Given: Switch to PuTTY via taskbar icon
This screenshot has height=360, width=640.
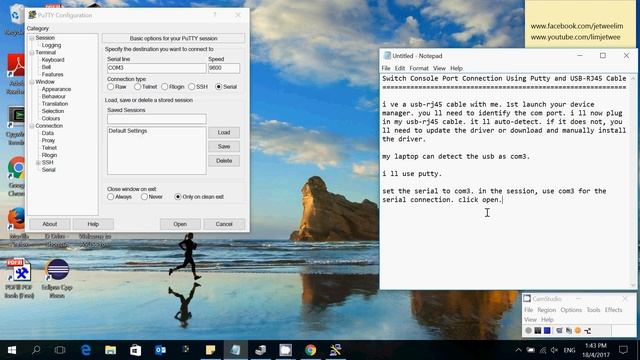Looking at the screenshot, I should point(336,350).
